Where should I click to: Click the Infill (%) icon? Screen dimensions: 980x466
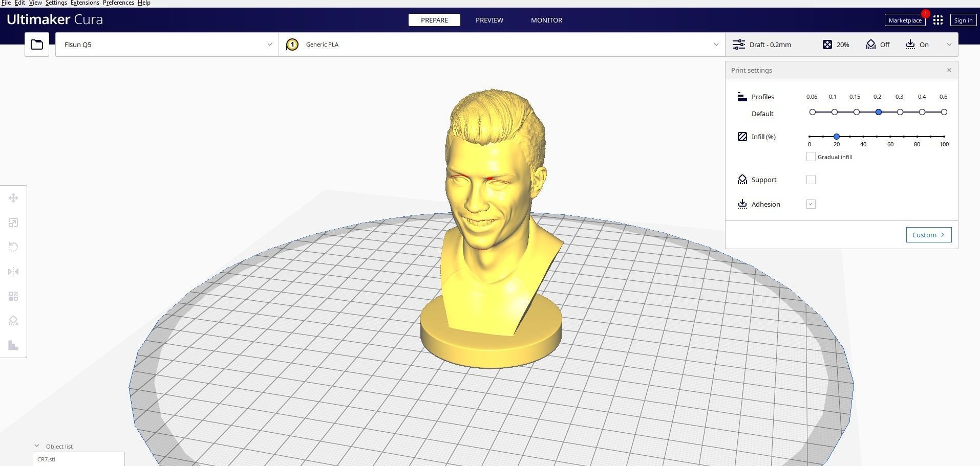742,137
